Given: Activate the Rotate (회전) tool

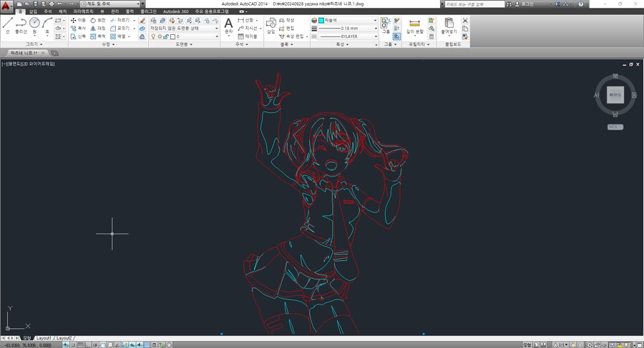Looking at the screenshot, I should click(98, 20).
